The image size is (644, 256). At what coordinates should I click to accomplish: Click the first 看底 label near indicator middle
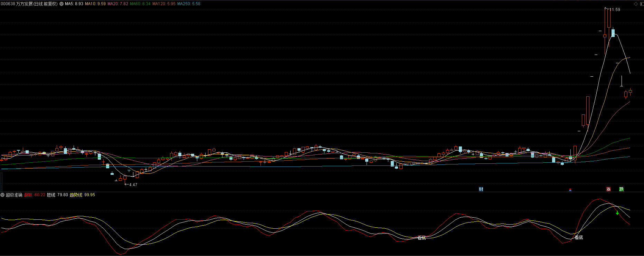422,238
